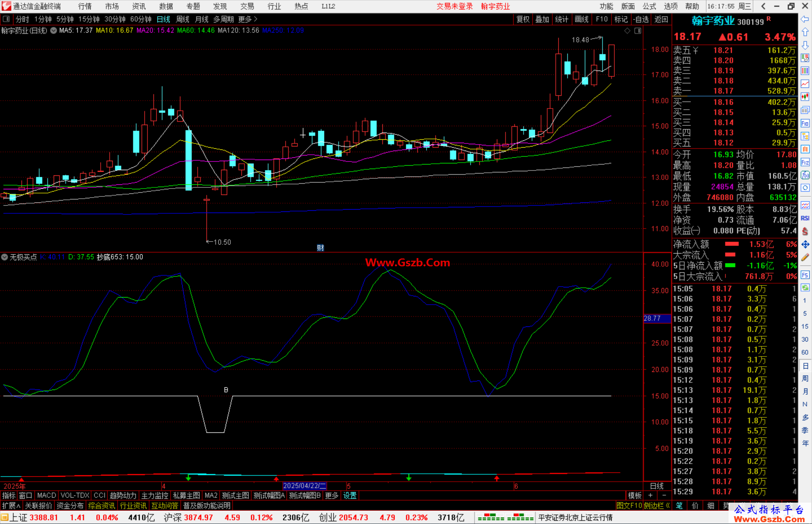
Task: Click the FS icon in the right sidebar
Action: (x=805, y=275)
